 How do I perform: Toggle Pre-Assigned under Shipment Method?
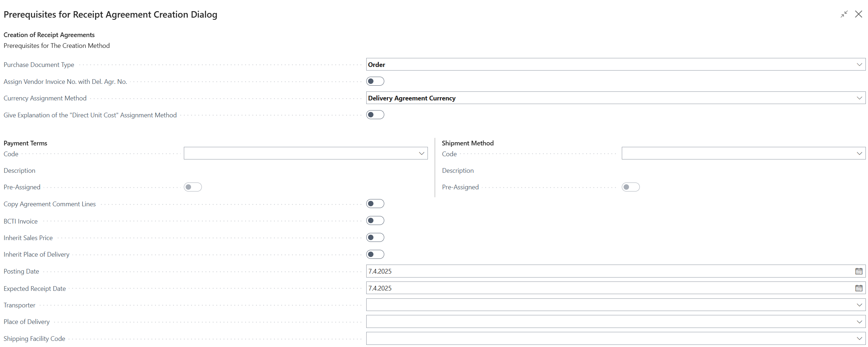coord(630,187)
